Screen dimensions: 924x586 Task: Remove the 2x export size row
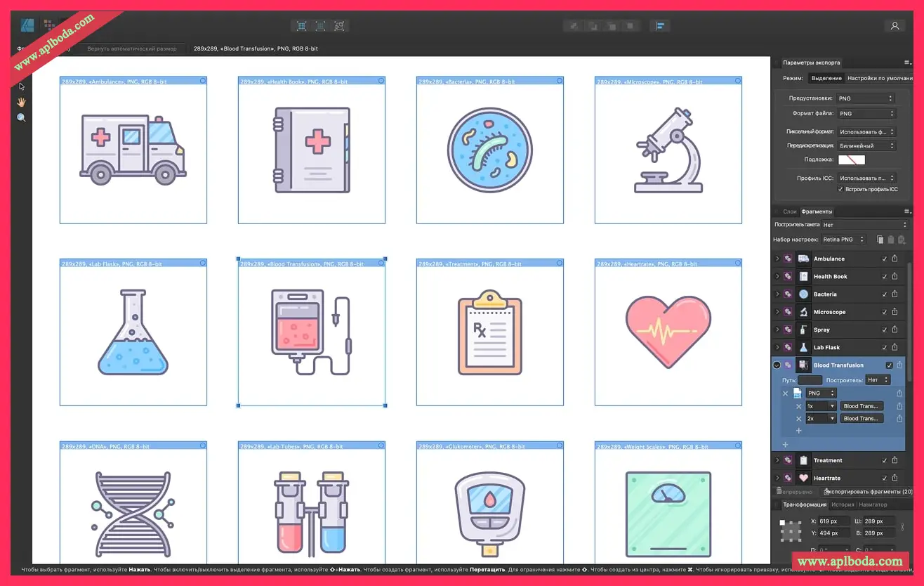pos(798,419)
